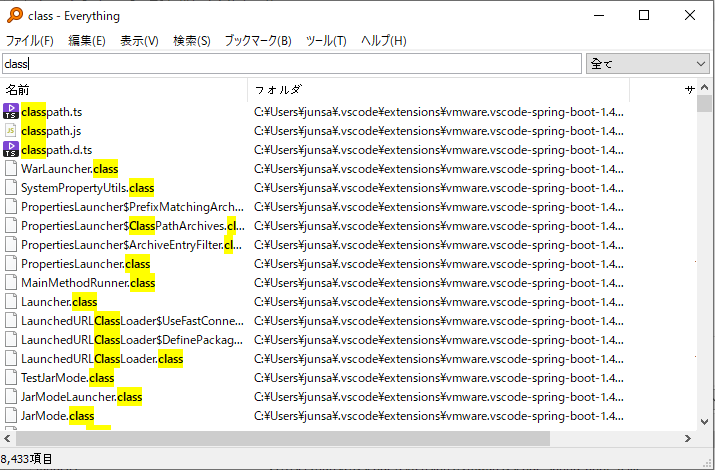
Task: Click the file icon next to PropertiesLauncher.class
Action: pyautogui.click(x=11, y=263)
